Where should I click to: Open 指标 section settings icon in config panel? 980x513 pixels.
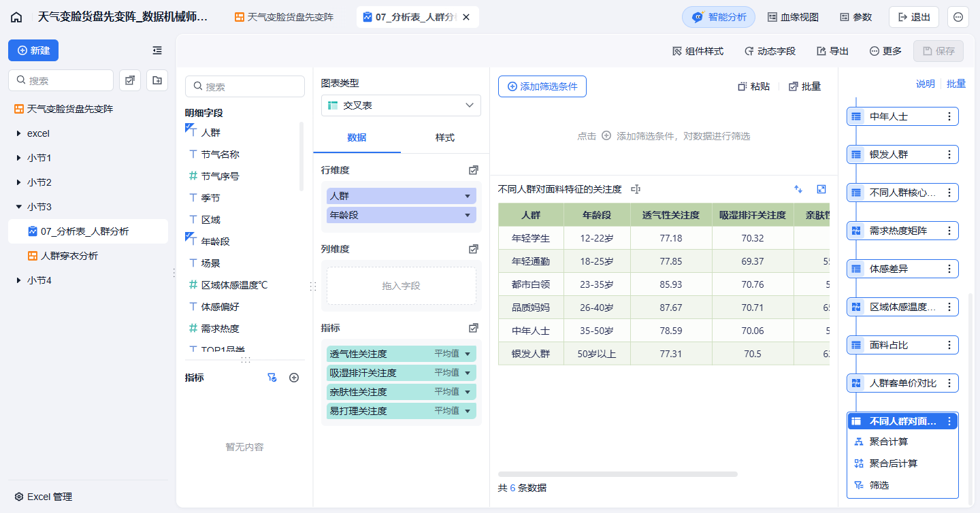[x=474, y=328]
